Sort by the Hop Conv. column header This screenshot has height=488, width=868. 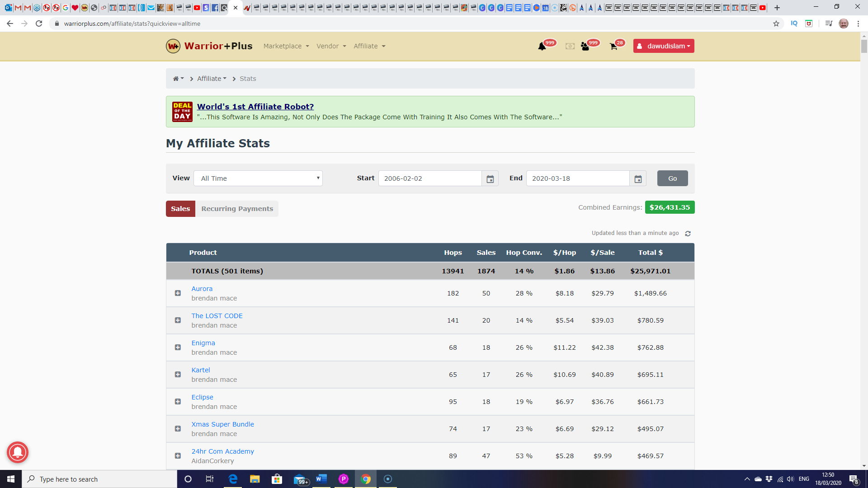524,253
